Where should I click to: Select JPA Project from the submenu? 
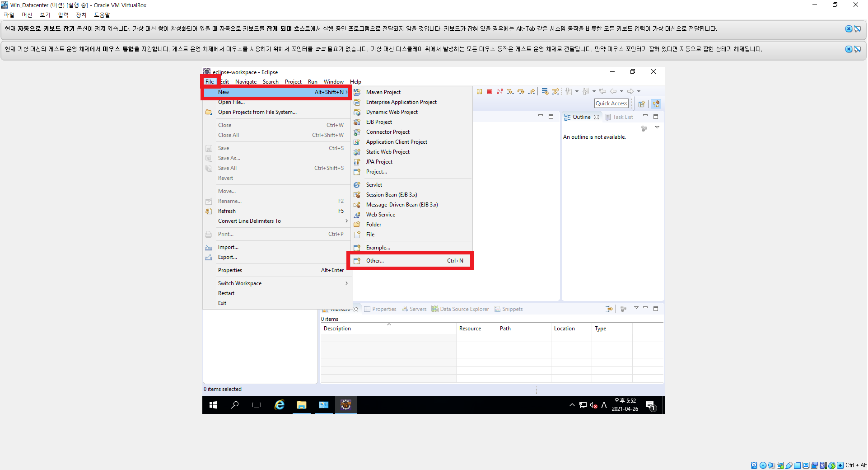coord(412,162)
